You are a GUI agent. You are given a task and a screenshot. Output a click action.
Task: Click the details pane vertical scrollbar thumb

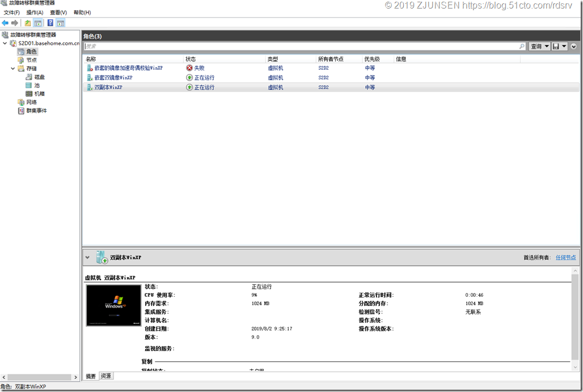tap(575, 317)
